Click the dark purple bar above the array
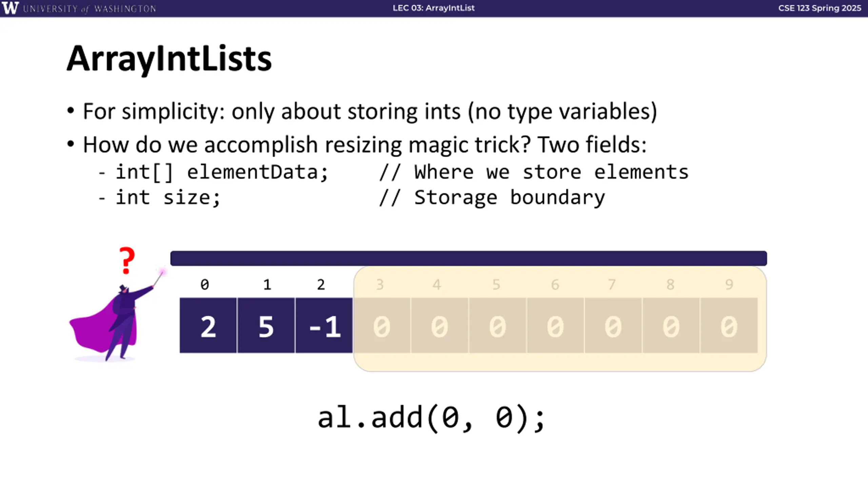The width and height of the screenshot is (868, 488). [x=469, y=258]
